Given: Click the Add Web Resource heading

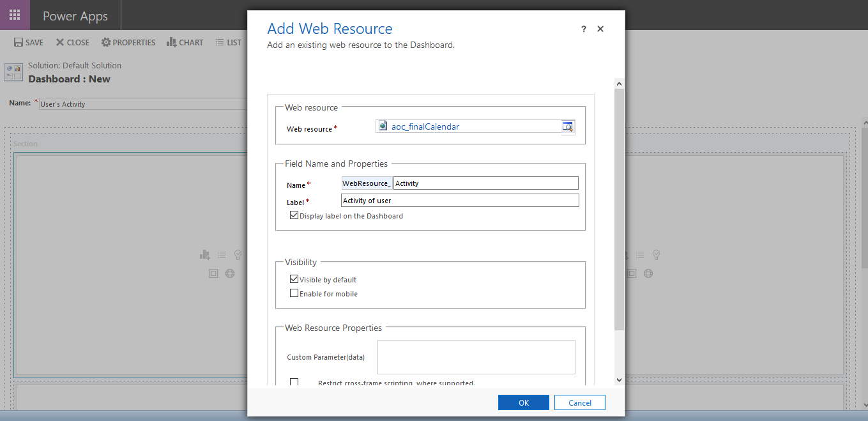Looking at the screenshot, I should [330, 29].
